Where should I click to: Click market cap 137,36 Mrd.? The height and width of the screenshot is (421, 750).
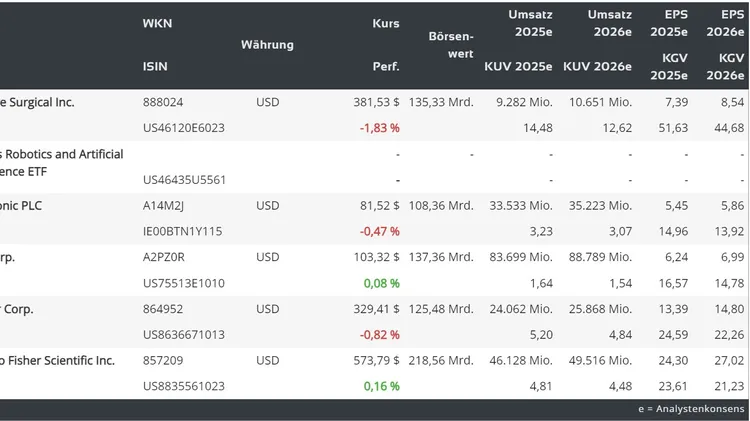coord(441,257)
